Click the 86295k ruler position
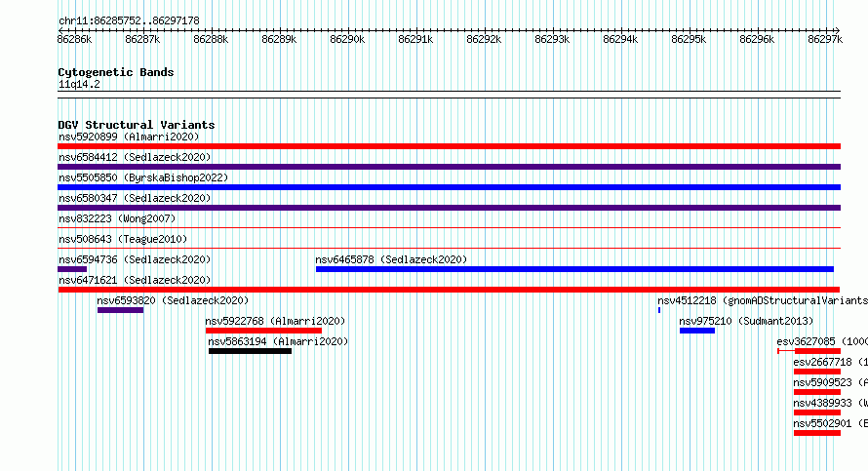Screen dimensions: 868x471 (x=689, y=39)
